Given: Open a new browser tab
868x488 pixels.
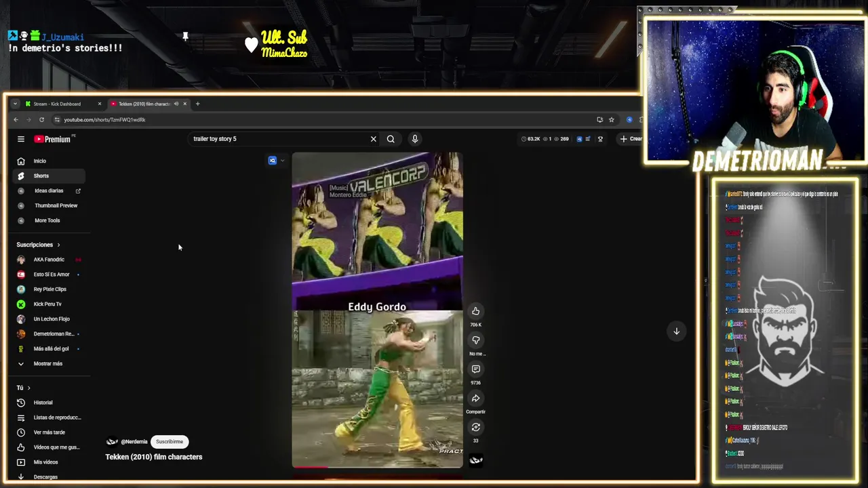Looking at the screenshot, I should (197, 104).
